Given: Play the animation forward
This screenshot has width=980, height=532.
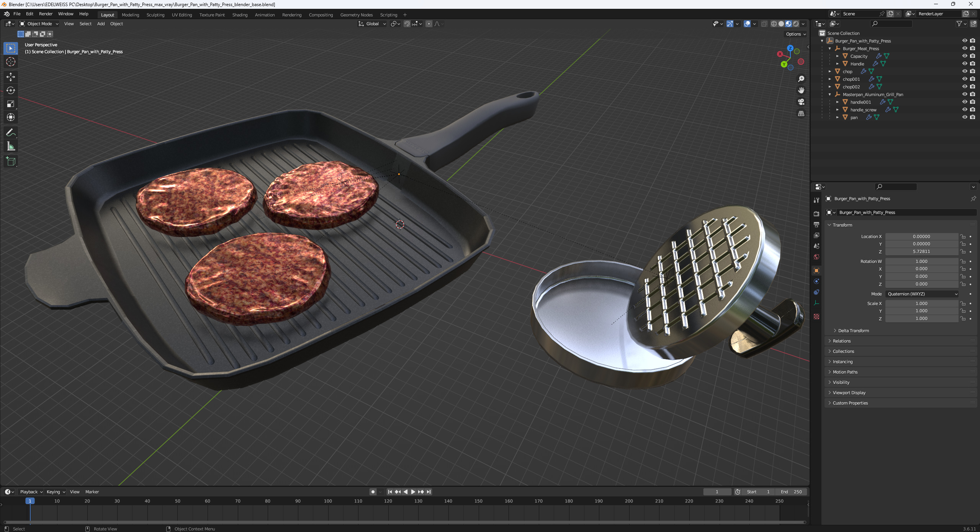Looking at the screenshot, I should click(x=413, y=492).
